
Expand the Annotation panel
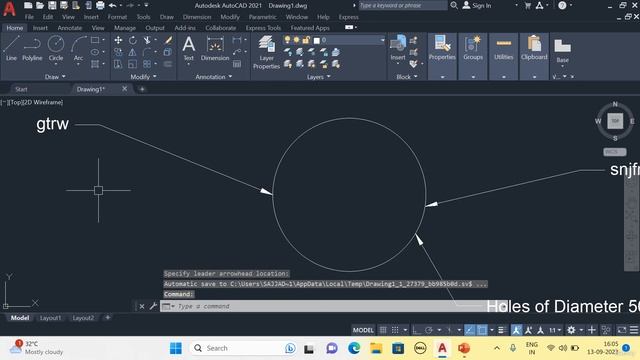[x=213, y=77]
